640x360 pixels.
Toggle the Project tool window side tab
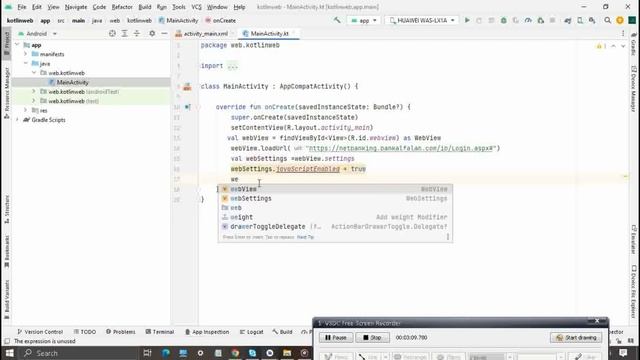coord(7,44)
